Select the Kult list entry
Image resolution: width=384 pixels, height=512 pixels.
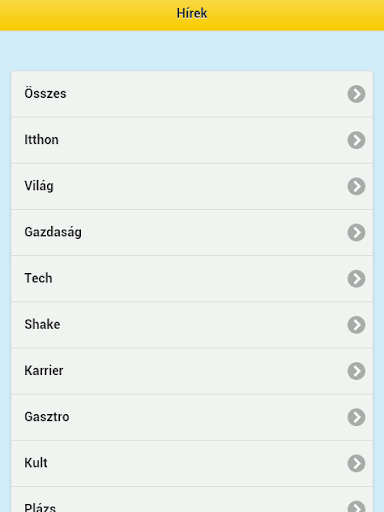tap(192, 464)
